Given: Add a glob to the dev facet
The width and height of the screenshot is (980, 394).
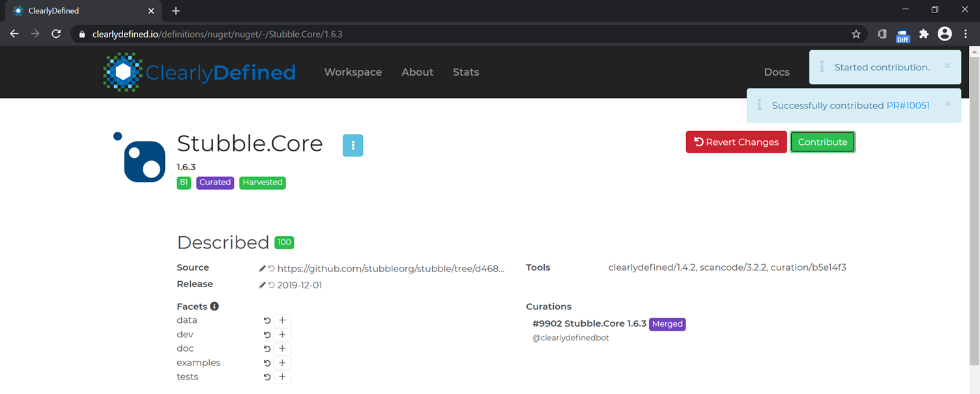Looking at the screenshot, I should (282, 335).
